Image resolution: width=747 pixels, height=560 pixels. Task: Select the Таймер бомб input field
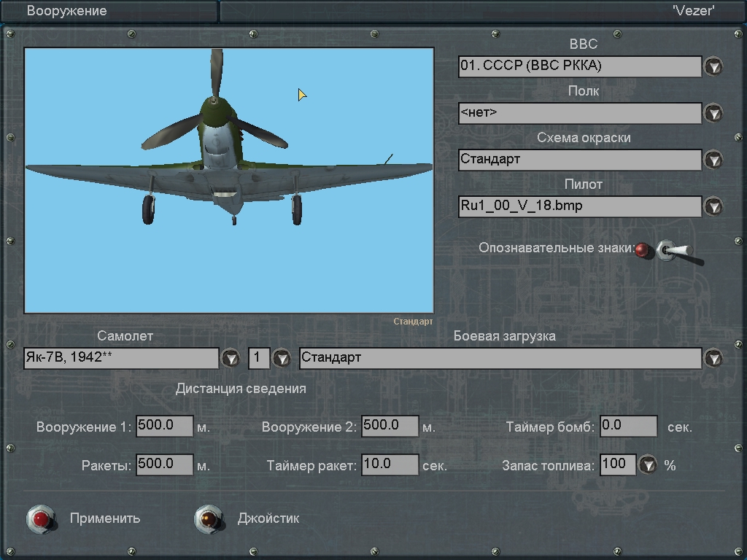pos(628,426)
